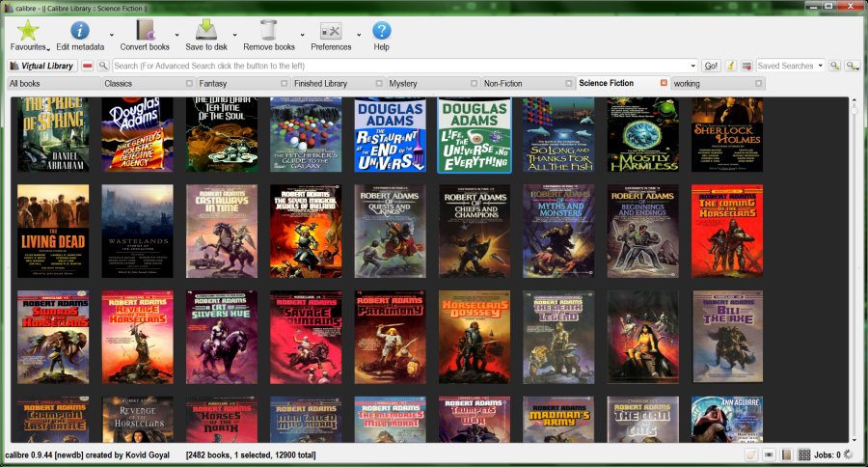The width and height of the screenshot is (868, 467).
Task: Click Save to disk icon
Action: (x=205, y=31)
